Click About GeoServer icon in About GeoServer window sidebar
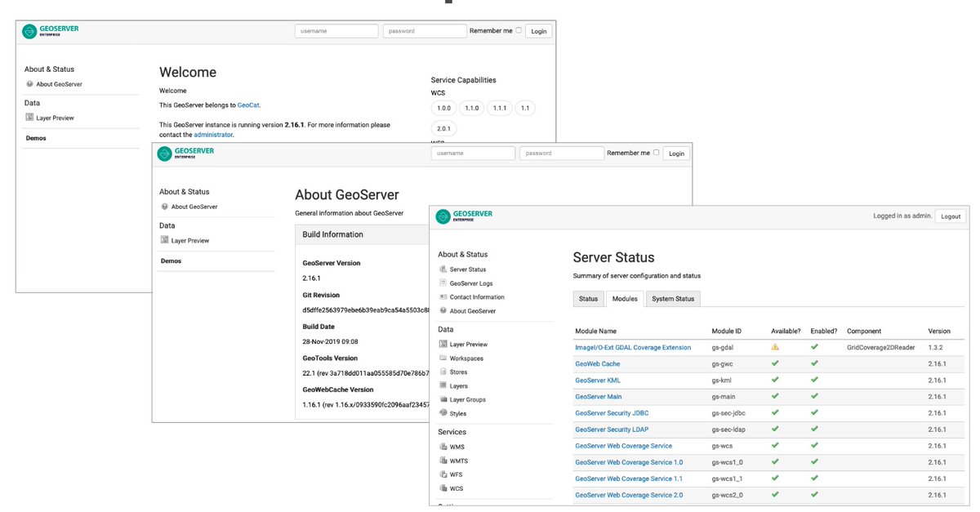 [x=165, y=207]
